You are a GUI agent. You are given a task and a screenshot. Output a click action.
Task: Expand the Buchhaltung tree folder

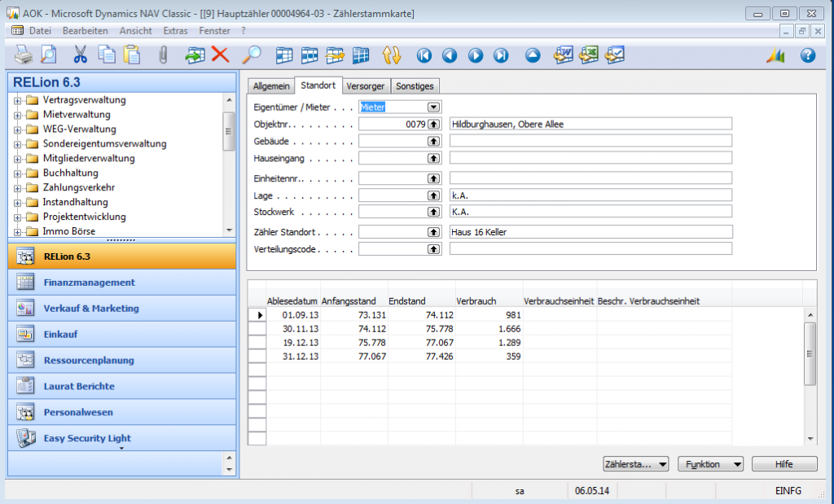(x=18, y=173)
